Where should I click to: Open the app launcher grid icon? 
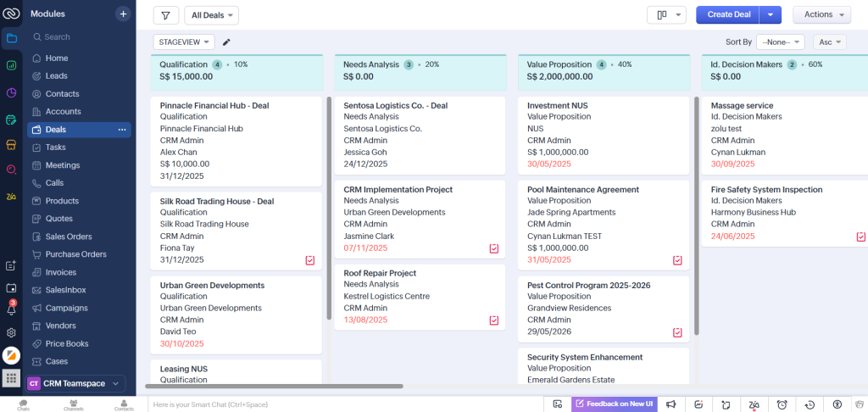[11, 378]
